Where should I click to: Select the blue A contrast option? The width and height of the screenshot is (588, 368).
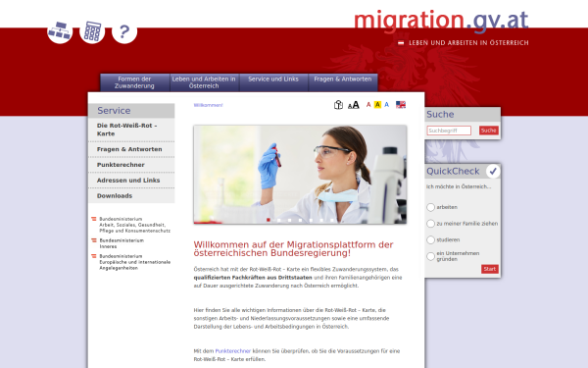[387, 105]
